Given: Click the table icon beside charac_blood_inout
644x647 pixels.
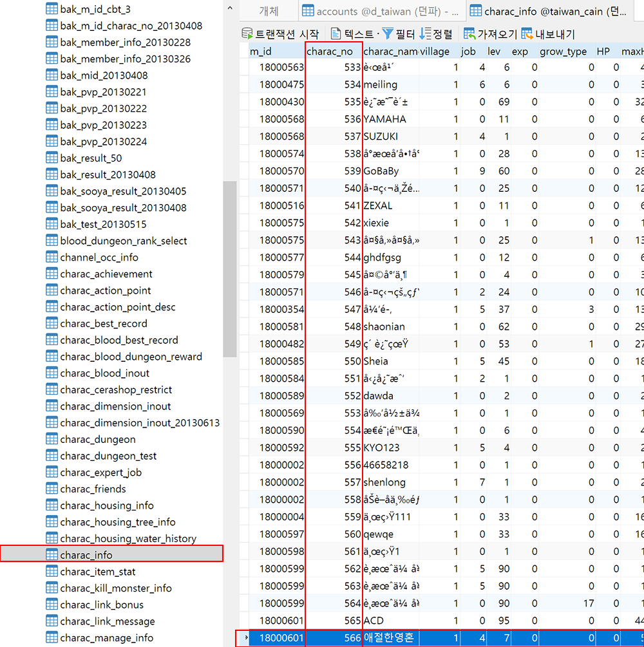Looking at the screenshot, I should click(x=52, y=373).
